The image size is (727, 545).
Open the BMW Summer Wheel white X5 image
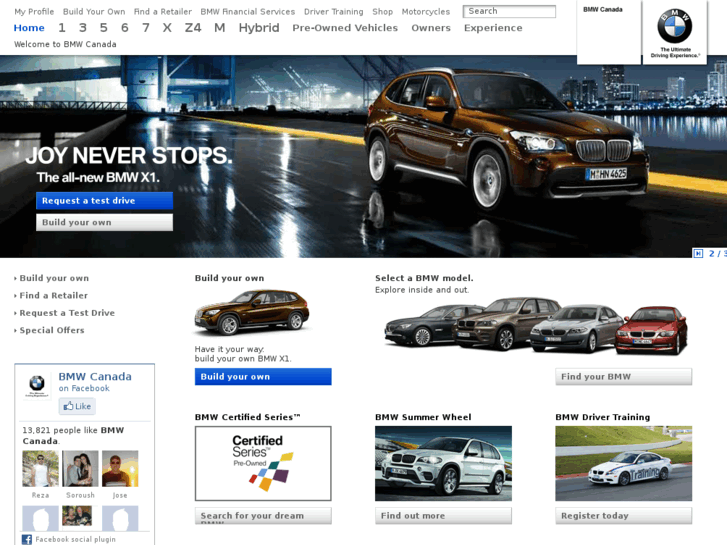click(x=443, y=463)
